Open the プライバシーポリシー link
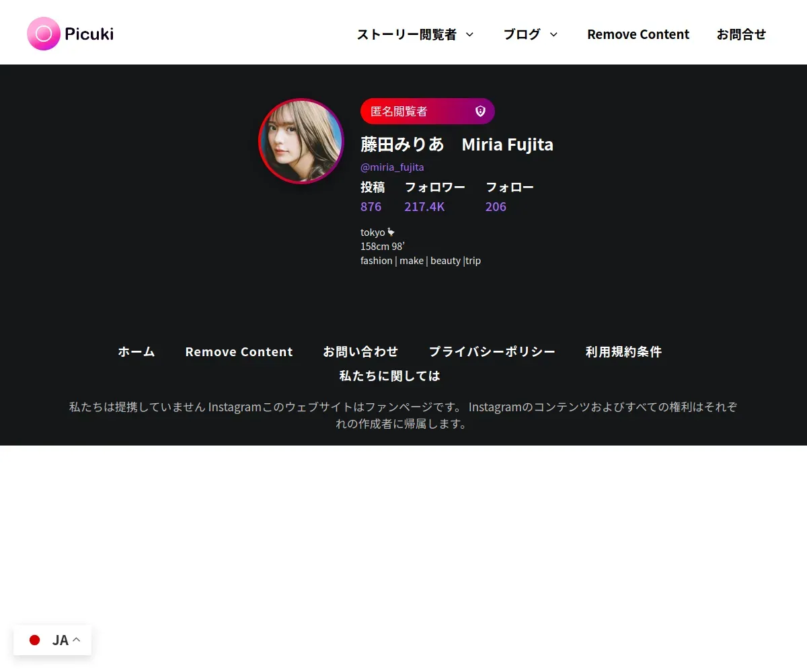The width and height of the screenshot is (807, 672). 492,351
